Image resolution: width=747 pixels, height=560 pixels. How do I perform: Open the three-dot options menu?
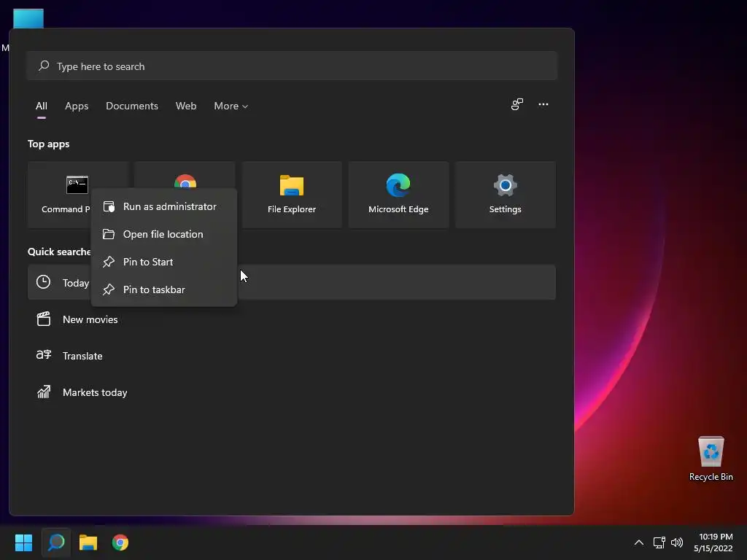coord(543,104)
